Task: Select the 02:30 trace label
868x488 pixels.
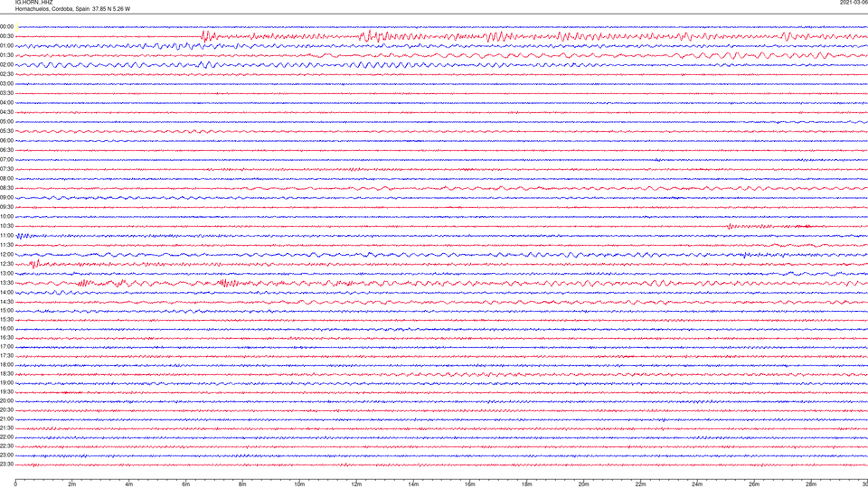Action: (x=6, y=73)
